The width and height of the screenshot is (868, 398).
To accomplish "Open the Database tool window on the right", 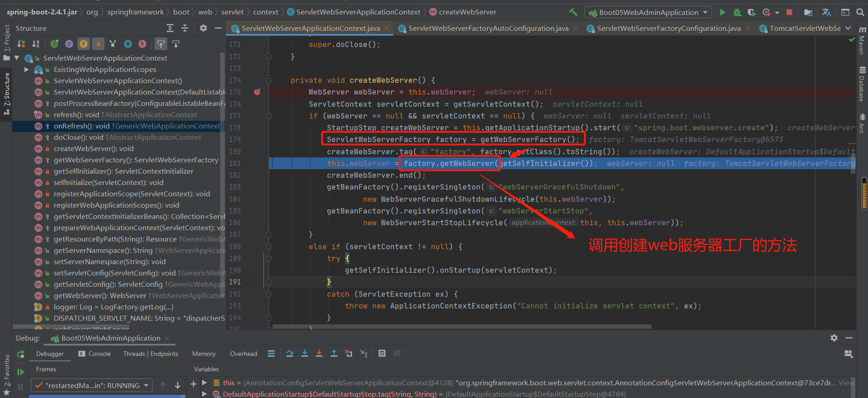I will tap(862, 84).
